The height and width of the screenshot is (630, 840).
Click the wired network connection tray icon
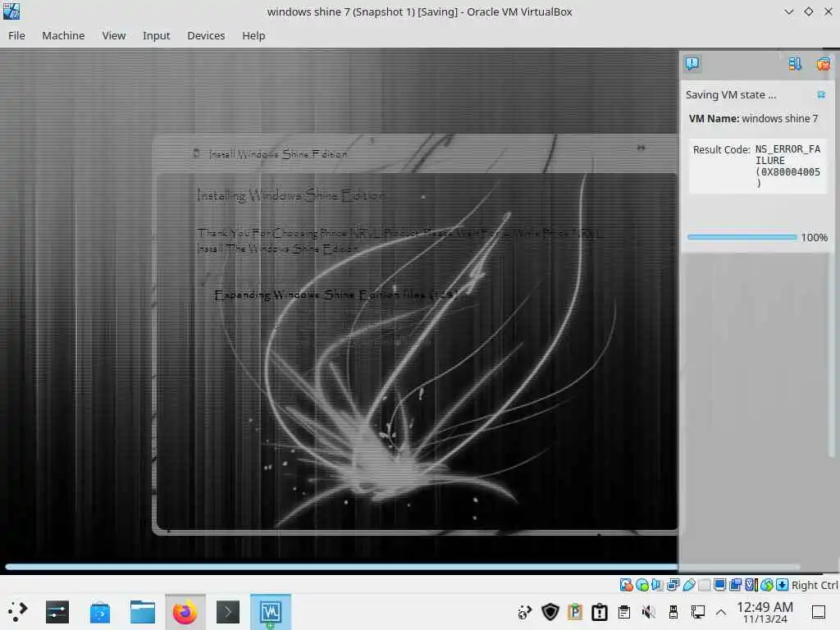pos(697,611)
